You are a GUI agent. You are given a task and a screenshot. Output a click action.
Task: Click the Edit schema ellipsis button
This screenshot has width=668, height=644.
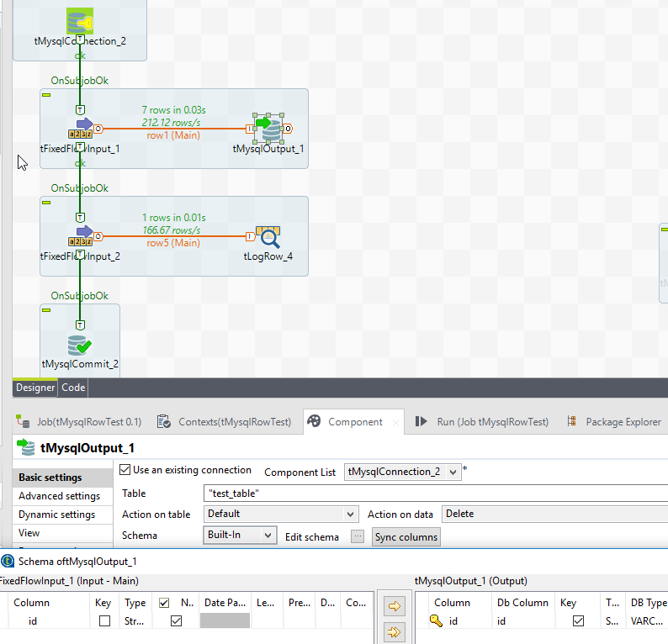click(358, 536)
